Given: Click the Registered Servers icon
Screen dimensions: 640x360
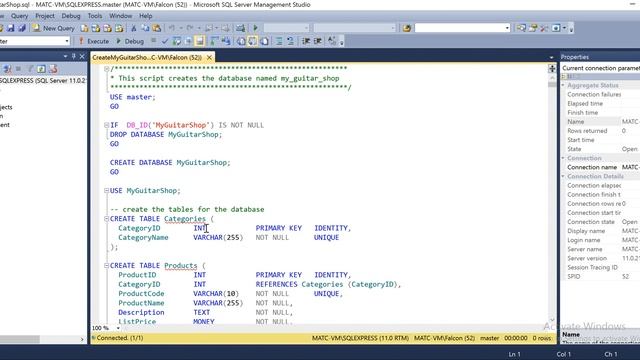Looking at the screenshot, I should [521, 28].
